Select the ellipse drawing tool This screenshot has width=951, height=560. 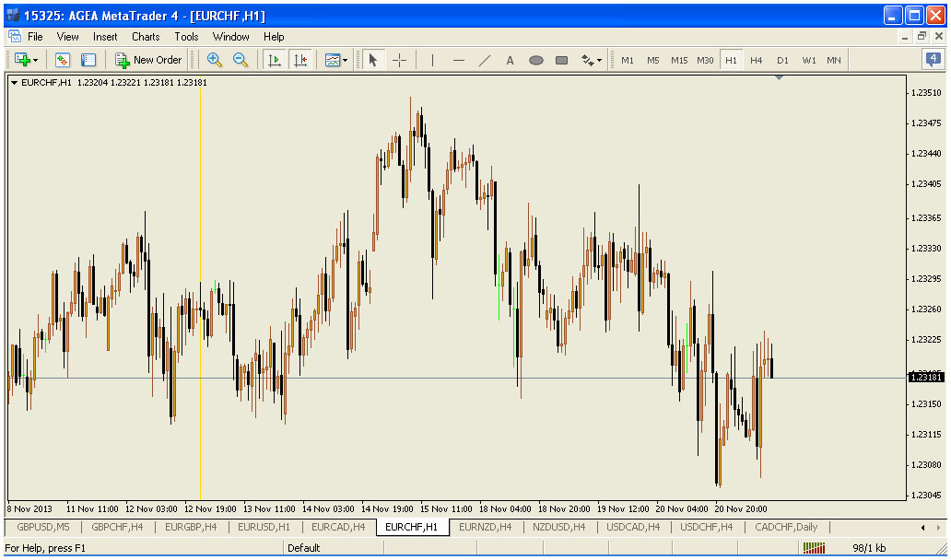(536, 60)
